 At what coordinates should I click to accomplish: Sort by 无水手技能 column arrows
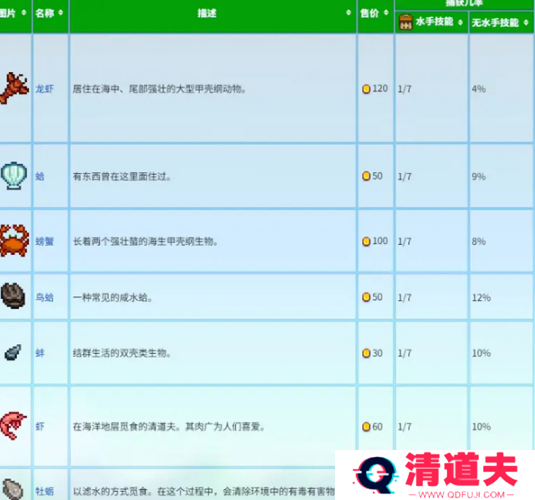pos(526,23)
